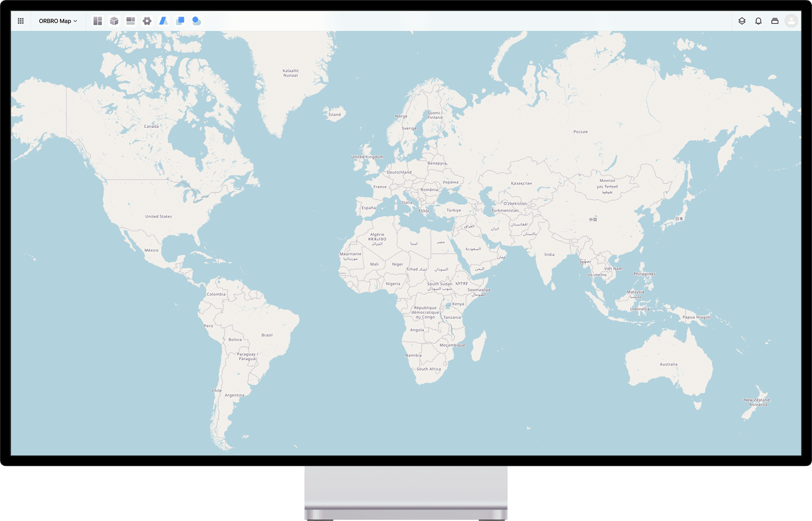Expand the ORBRO Map dropdown

pos(58,21)
